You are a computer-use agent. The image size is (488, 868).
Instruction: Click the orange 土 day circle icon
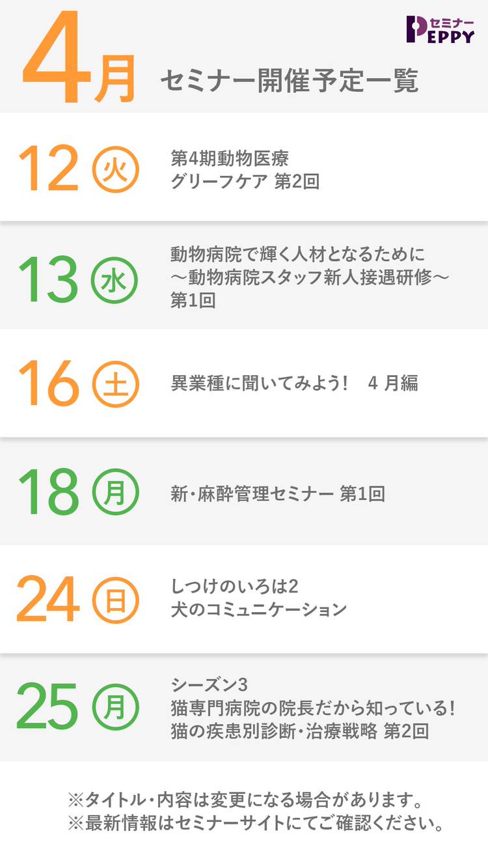point(115,384)
